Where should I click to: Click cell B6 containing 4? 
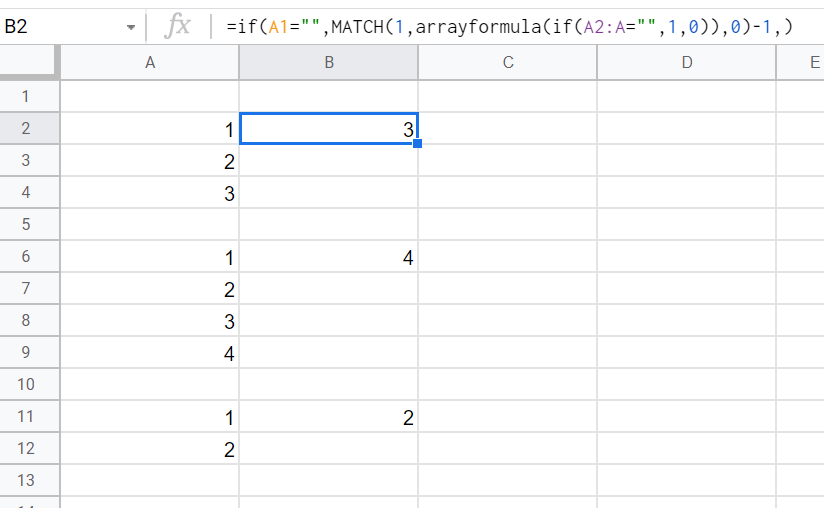[329, 256]
